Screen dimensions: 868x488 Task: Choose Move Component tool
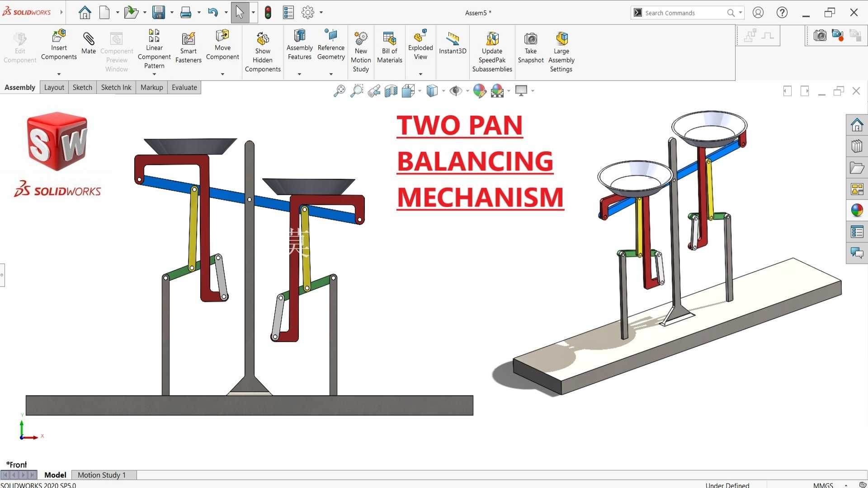click(x=222, y=44)
